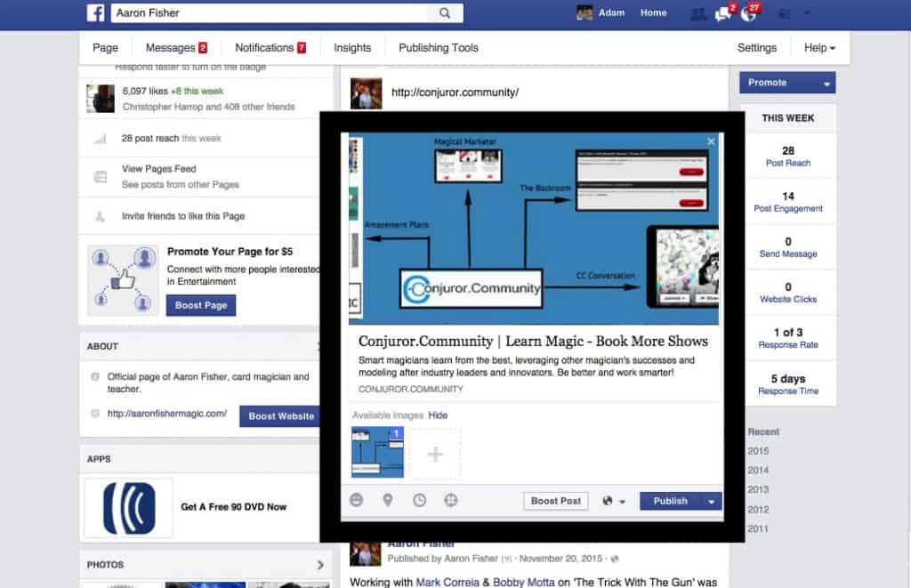The image size is (911, 588).
Task: Click the search magnifier icon
Action: point(445,12)
